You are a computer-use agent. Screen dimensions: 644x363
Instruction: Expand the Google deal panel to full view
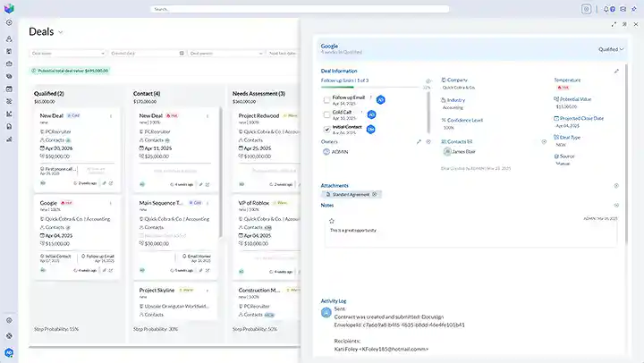click(614, 25)
